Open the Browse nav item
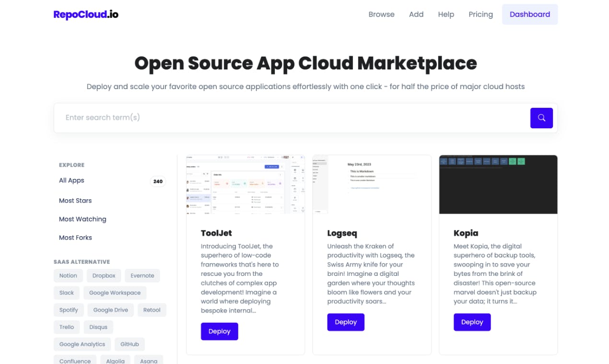The width and height of the screenshot is (609, 364). pyautogui.click(x=381, y=14)
